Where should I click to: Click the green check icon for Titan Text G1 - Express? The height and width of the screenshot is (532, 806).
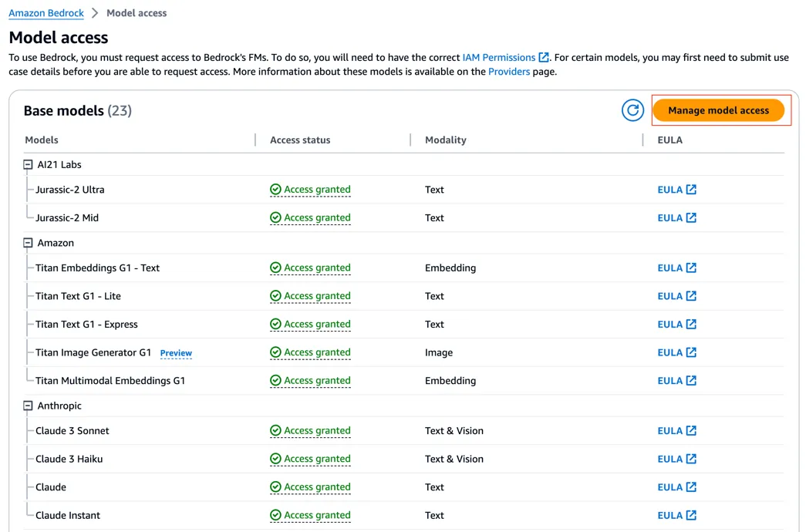275,325
